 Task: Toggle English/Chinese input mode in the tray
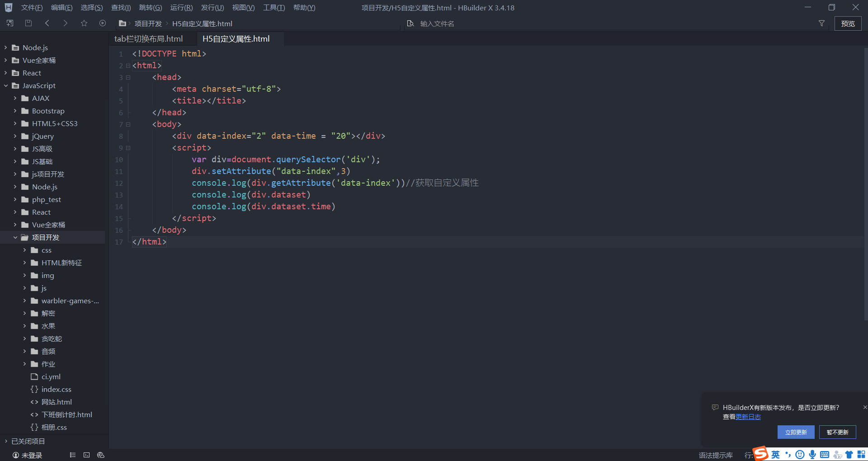pos(775,455)
